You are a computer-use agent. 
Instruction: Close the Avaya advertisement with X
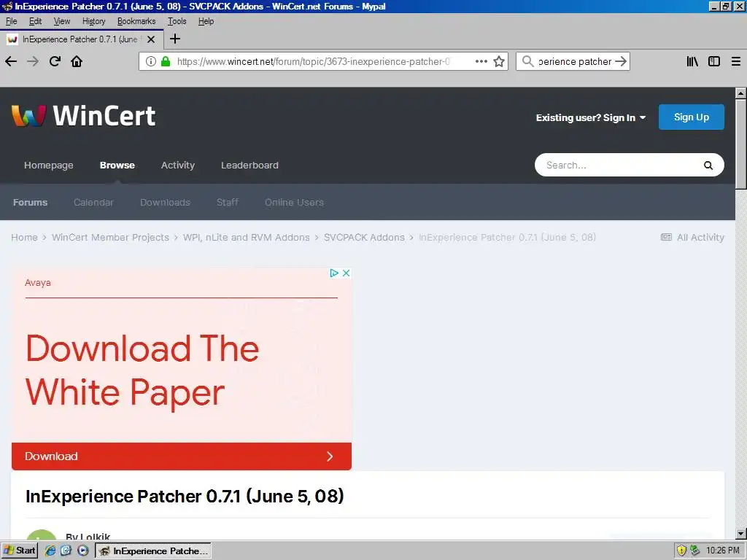tap(347, 273)
